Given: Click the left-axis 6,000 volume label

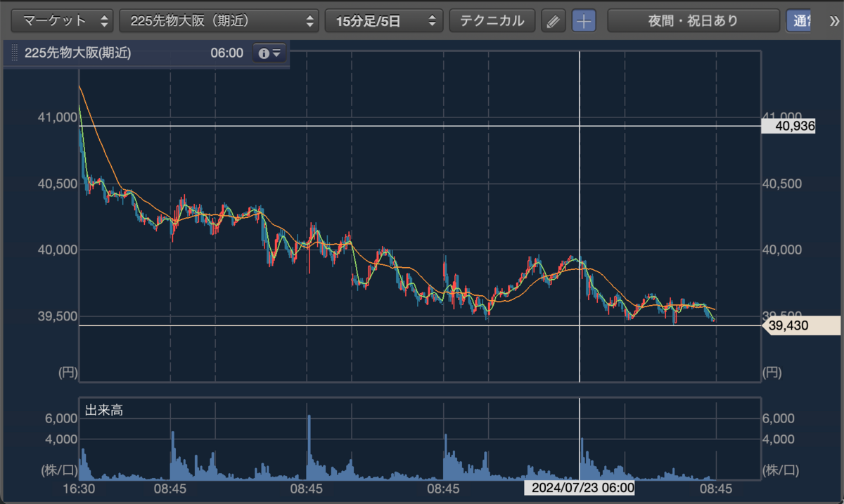Looking at the screenshot, I should click(61, 418).
